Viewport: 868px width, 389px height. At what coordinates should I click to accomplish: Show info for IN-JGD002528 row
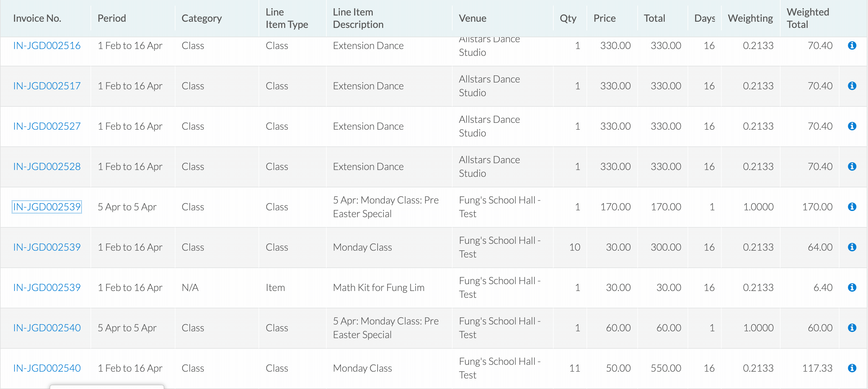pyautogui.click(x=852, y=167)
